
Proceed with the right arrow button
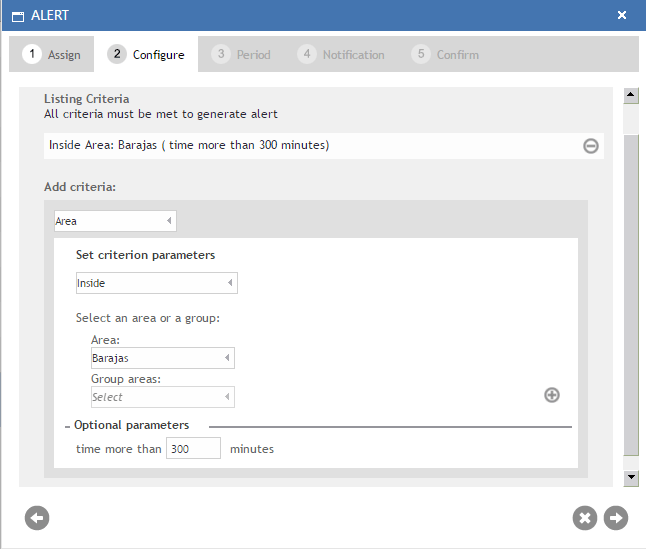point(616,518)
